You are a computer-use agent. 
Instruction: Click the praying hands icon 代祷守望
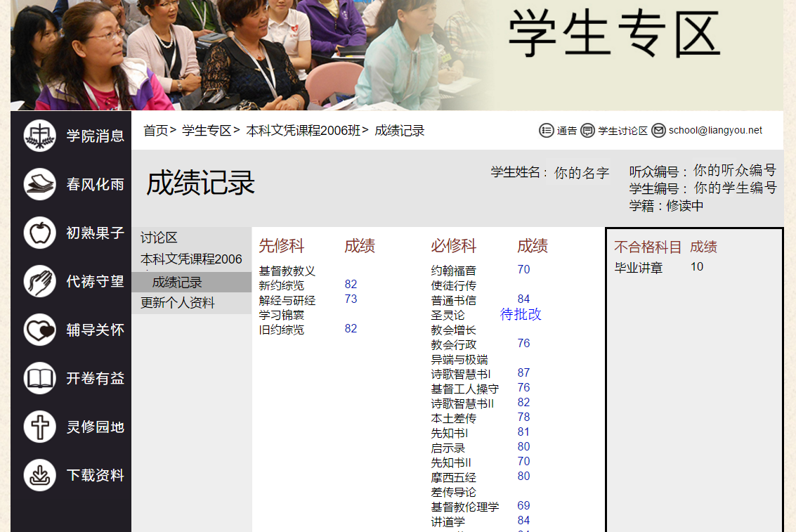coord(40,281)
